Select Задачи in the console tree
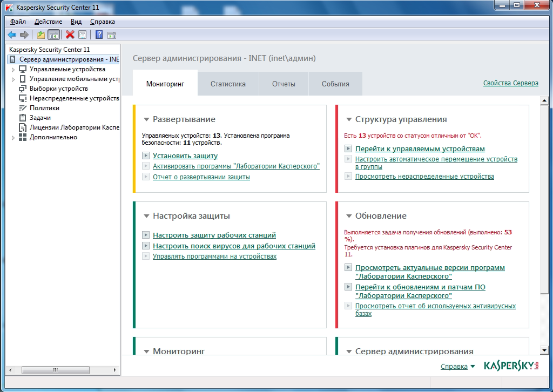Image resolution: width=553 pixels, height=392 pixels. [40, 118]
